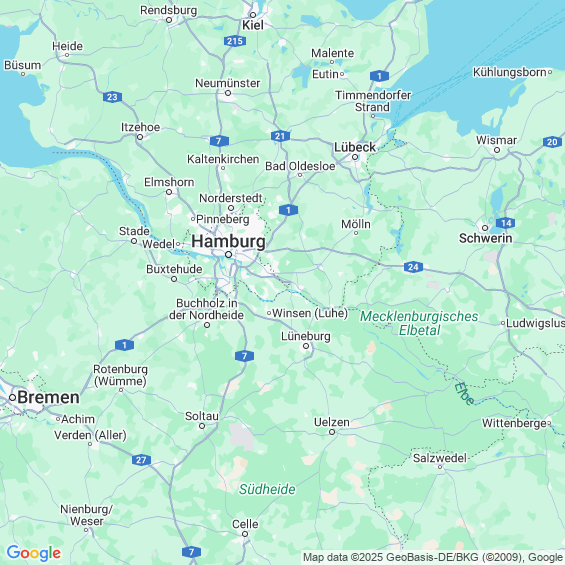Select the Uelzen town label
The image size is (565, 565).
point(332,422)
